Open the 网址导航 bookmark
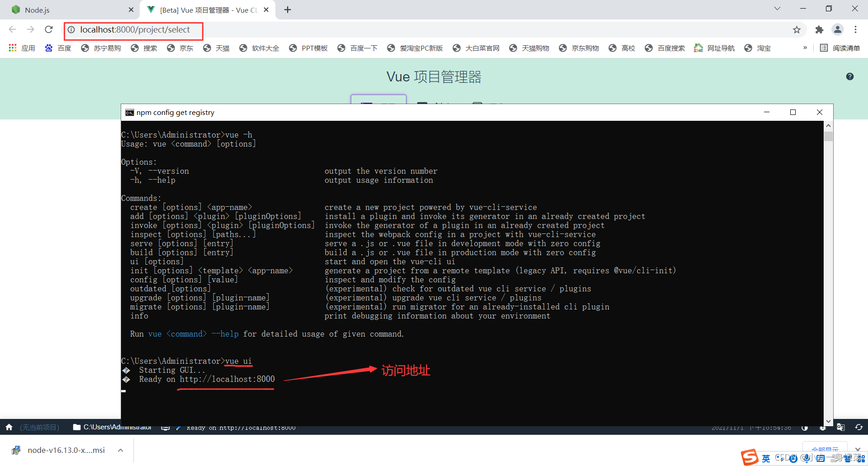The height and width of the screenshot is (466, 868). click(714, 48)
